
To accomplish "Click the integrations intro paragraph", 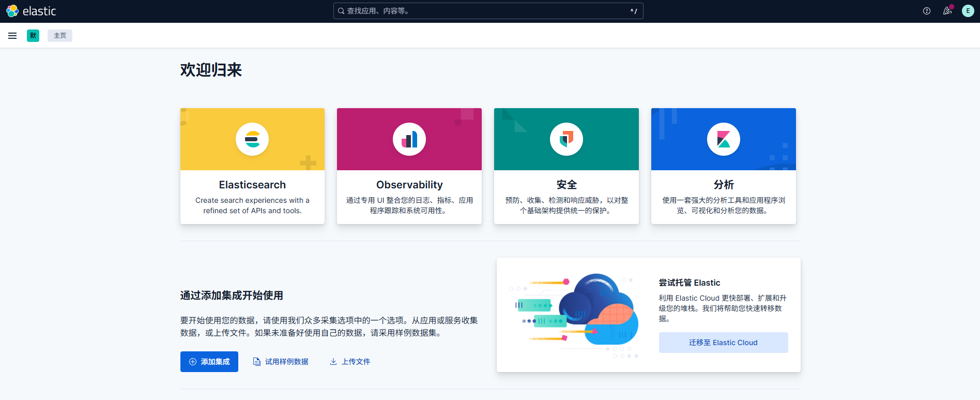I will click(x=329, y=327).
